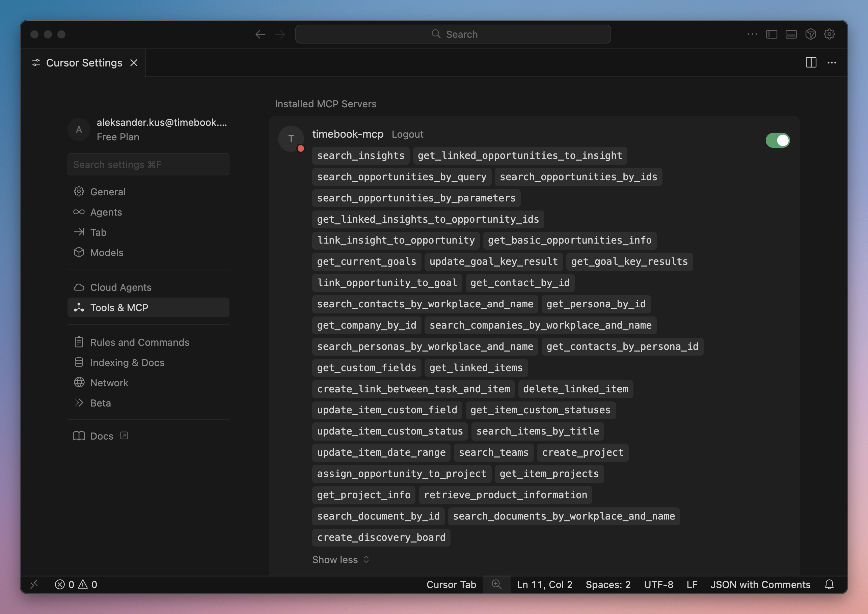The width and height of the screenshot is (868, 614).
Task: Disable the timebook-mcp server toggle
Action: [x=777, y=140]
